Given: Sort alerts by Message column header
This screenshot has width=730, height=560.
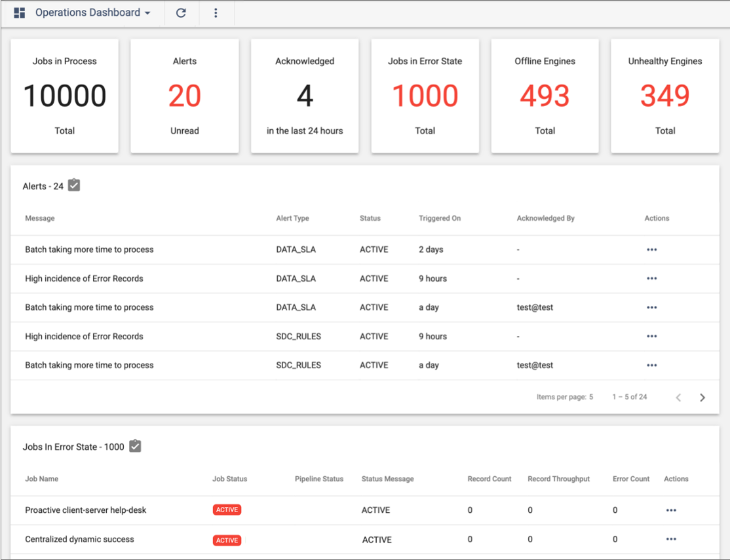Looking at the screenshot, I should (39, 218).
